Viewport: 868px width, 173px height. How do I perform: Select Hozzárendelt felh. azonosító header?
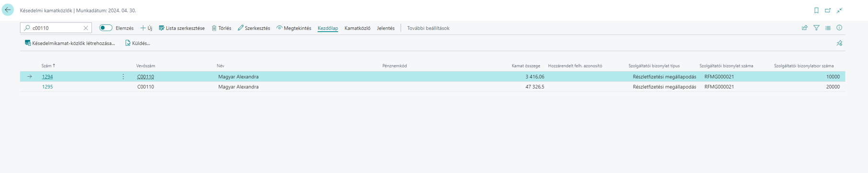tap(575, 66)
